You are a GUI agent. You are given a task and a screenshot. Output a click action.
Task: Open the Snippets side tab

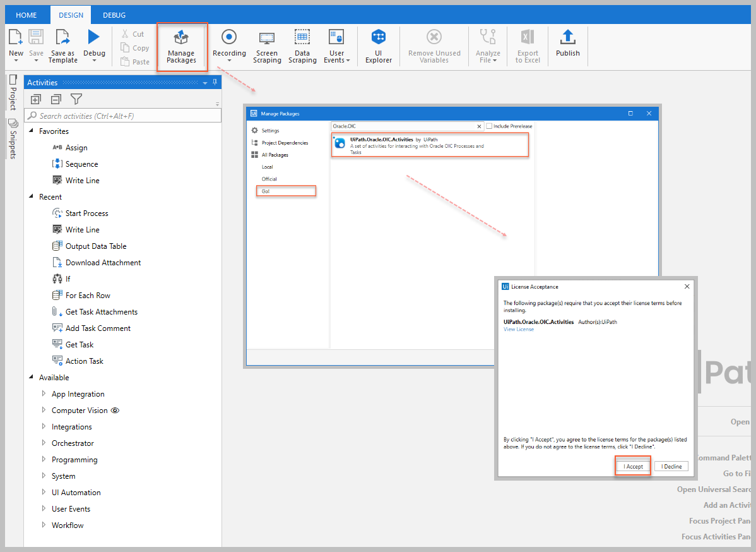coord(13,139)
